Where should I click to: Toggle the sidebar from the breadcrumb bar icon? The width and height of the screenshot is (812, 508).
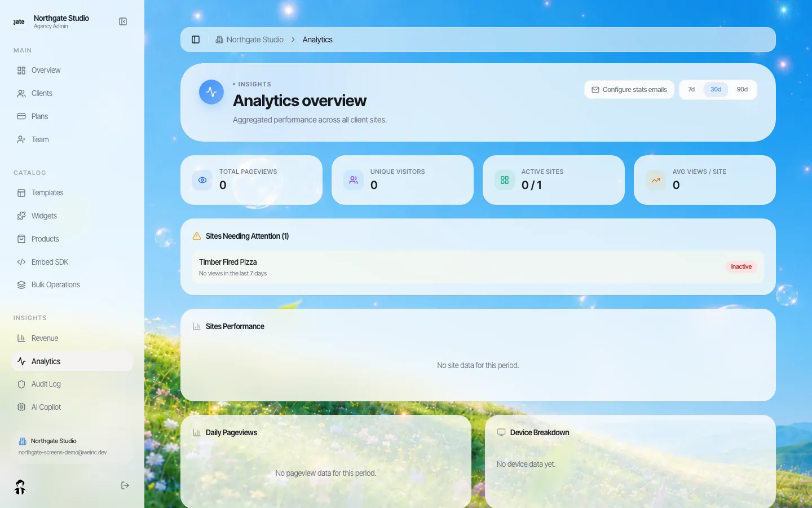point(196,40)
